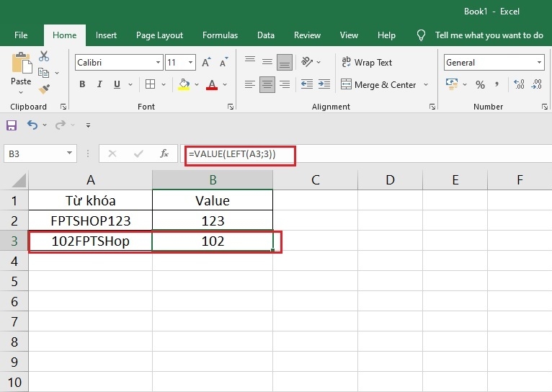
Task: Open Merge & Center dropdown arrow
Action: [x=426, y=85]
